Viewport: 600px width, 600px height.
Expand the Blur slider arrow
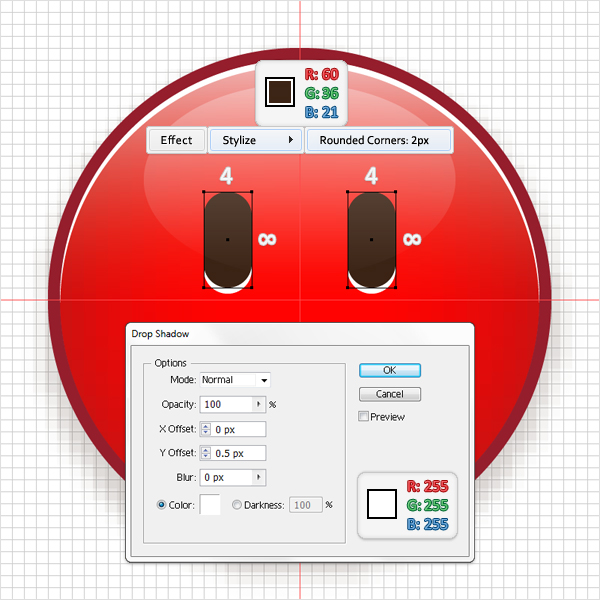pyautogui.click(x=259, y=478)
